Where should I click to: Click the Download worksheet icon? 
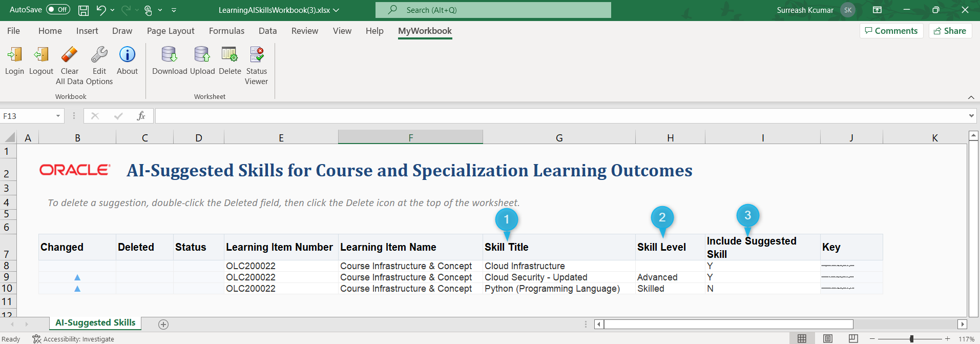[x=169, y=54]
